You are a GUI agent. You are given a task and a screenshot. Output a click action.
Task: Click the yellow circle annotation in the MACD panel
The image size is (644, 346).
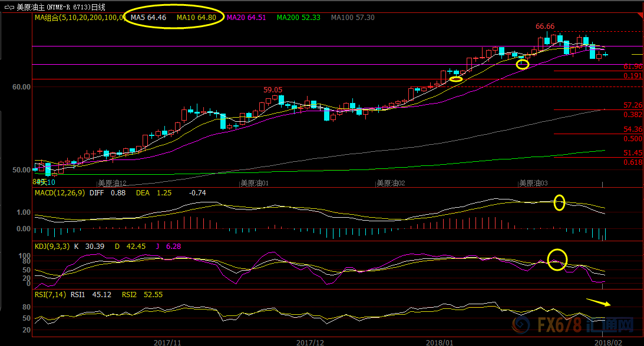pyautogui.click(x=559, y=203)
